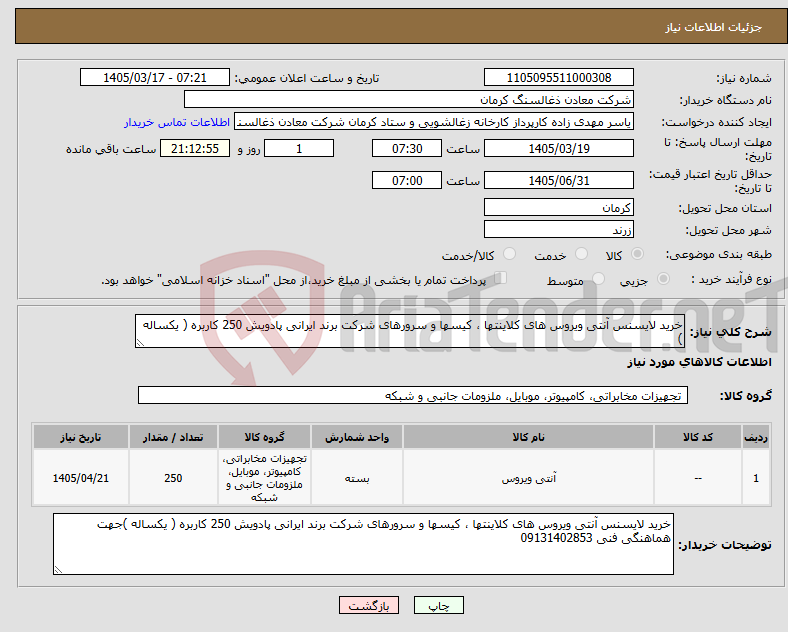Select the جزیی purchase type radio
Viewport: 788px width, 632px height.
pyautogui.click(x=663, y=279)
